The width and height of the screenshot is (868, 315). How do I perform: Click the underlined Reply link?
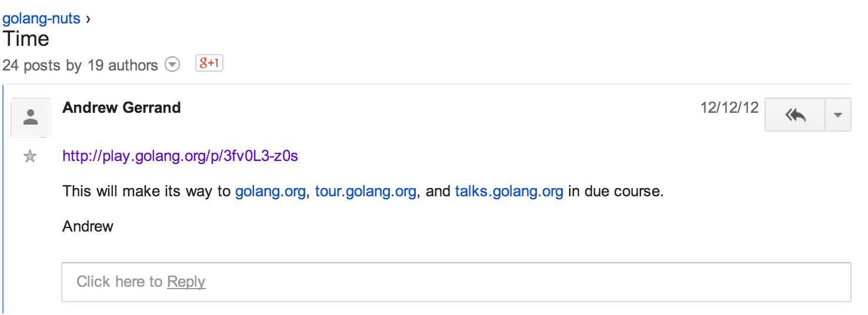[186, 282]
